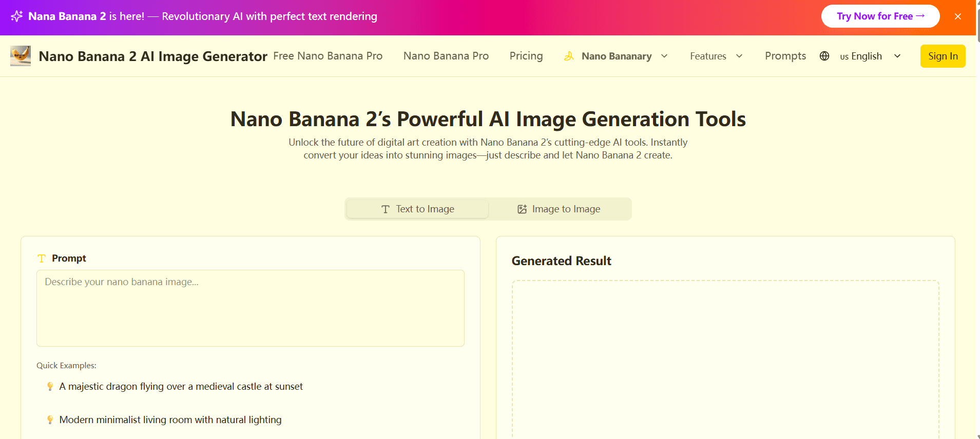The height and width of the screenshot is (439, 980).
Task: Click the sparkle icon in announcement banner
Action: click(16, 16)
